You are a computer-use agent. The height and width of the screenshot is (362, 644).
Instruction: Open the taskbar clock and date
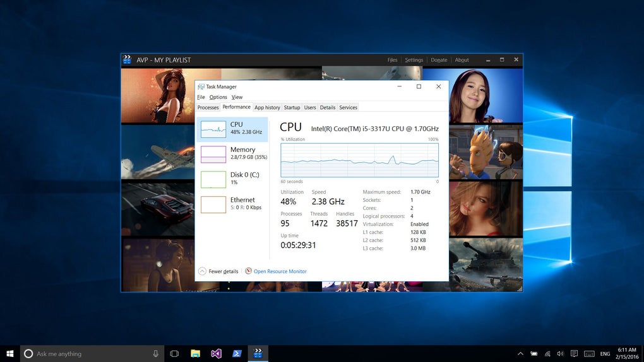coord(627,353)
